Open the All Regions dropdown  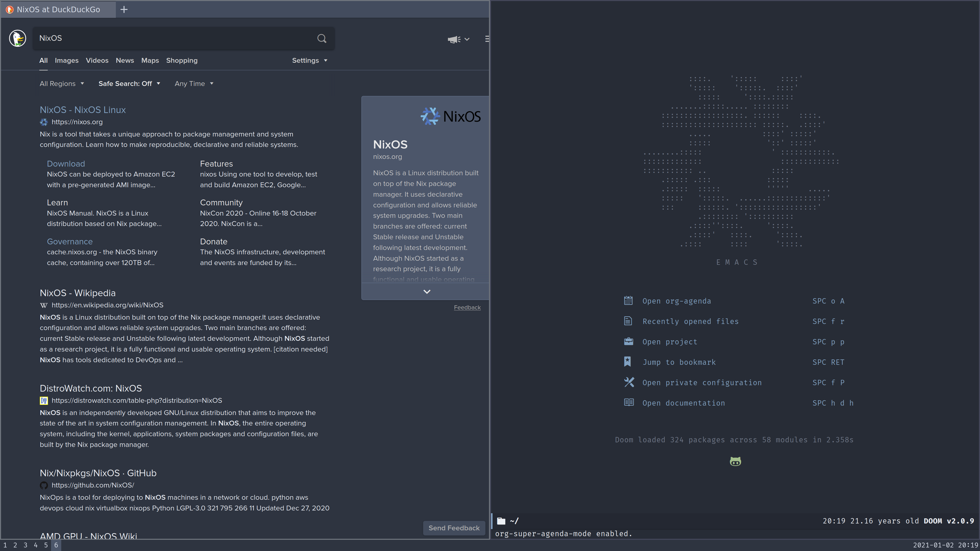62,84
